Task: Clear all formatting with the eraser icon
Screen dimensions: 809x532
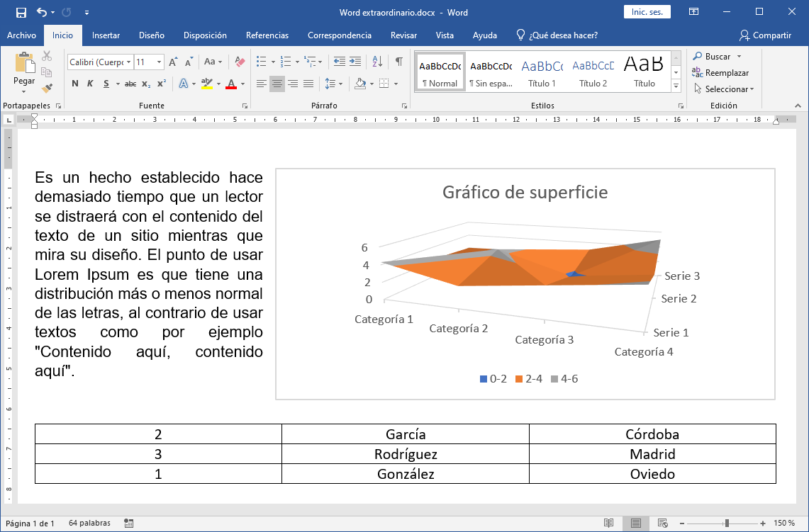Action: 239,62
